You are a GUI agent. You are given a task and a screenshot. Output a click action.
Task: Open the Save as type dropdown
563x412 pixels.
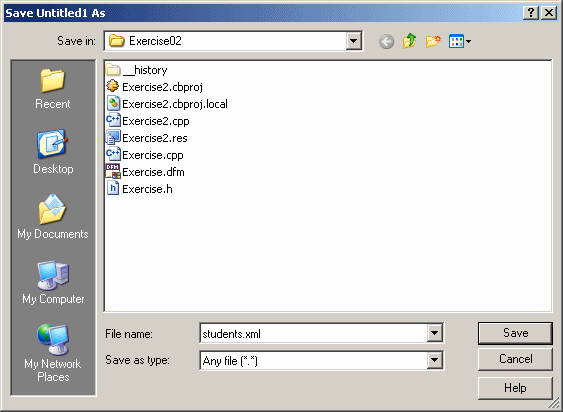click(x=434, y=360)
